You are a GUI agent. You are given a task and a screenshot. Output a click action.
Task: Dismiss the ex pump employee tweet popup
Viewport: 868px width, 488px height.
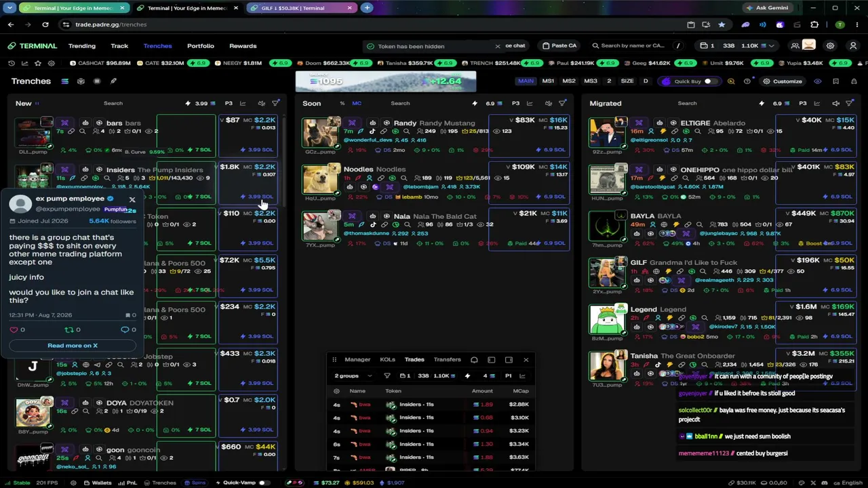132,199
